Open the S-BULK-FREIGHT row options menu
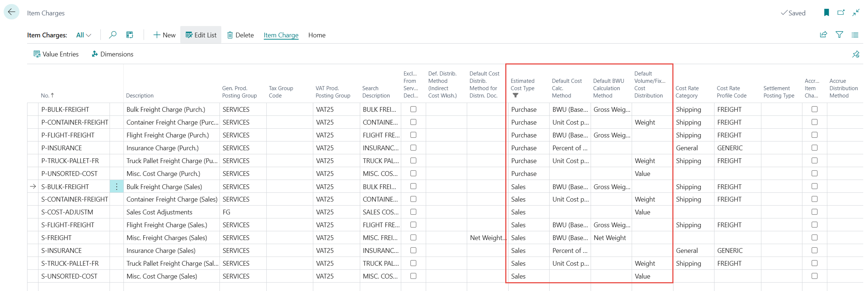This screenshot has height=291, width=868. tap(117, 187)
